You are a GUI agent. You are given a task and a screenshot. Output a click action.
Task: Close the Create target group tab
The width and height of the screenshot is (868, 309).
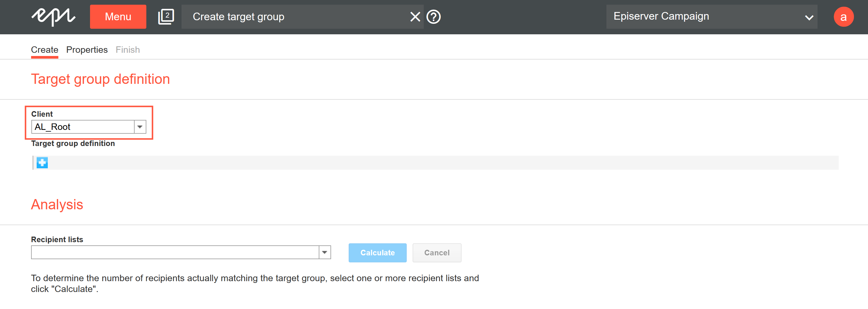click(x=415, y=16)
